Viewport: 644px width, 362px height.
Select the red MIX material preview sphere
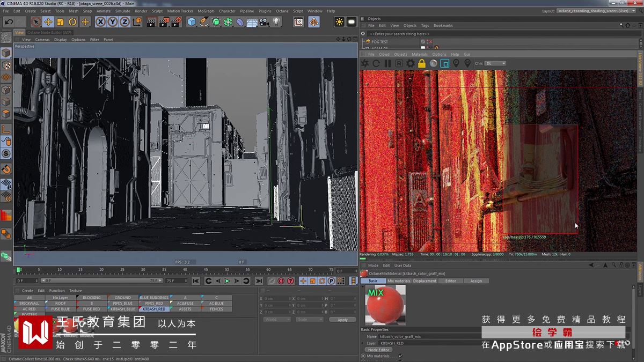pyautogui.click(x=384, y=306)
